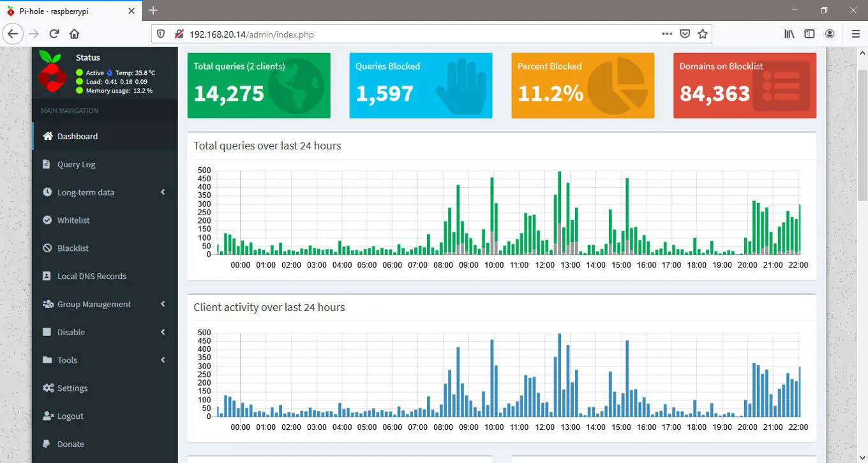The height and width of the screenshot is (463, 868).
Task: Click the Local DNS Records address book icon
Action: [x=47, y=277]
